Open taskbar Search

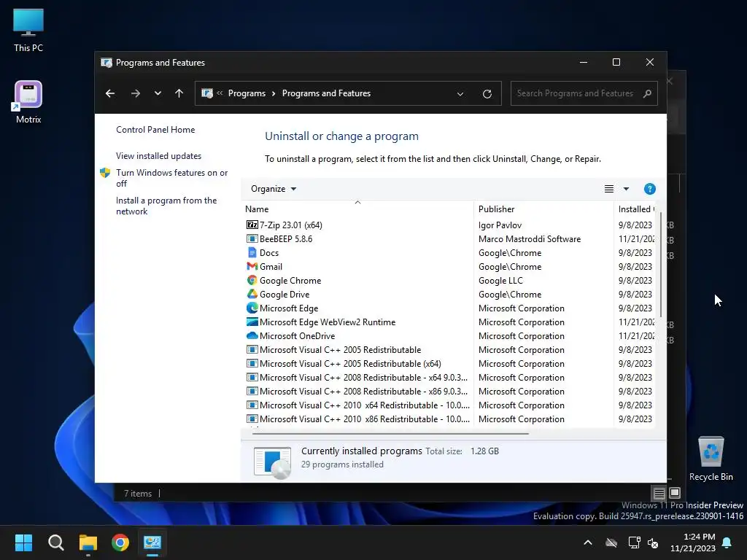click(x=55, y=542)
